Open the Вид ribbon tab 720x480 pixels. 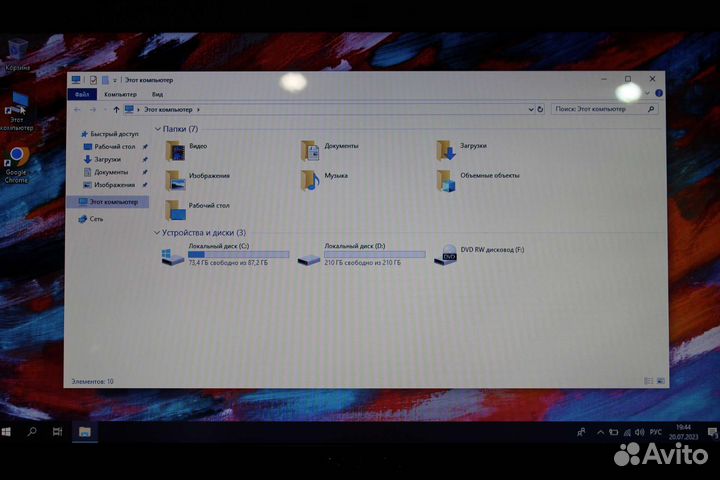point(158,94)
